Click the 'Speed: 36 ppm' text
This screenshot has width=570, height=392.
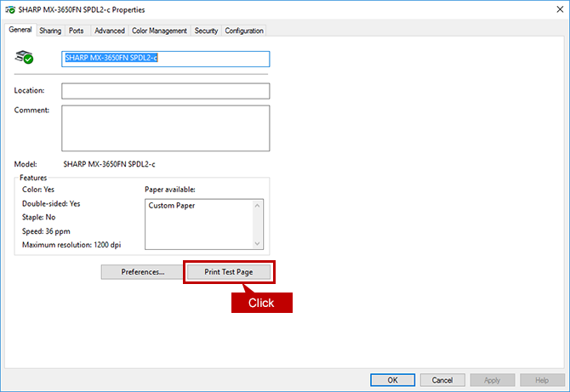(x=46, y=231)
